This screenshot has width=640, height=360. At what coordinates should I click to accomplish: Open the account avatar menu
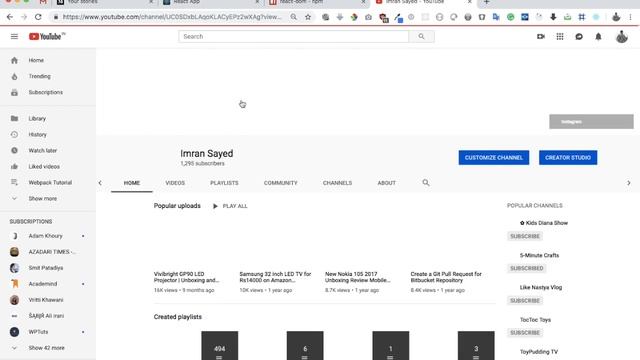[622, 37]
